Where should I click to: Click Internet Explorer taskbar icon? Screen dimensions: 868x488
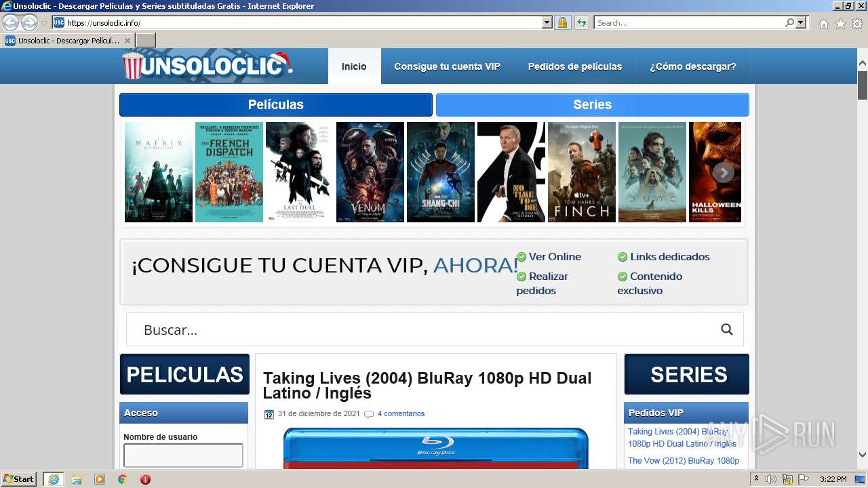tap(53, 479)
